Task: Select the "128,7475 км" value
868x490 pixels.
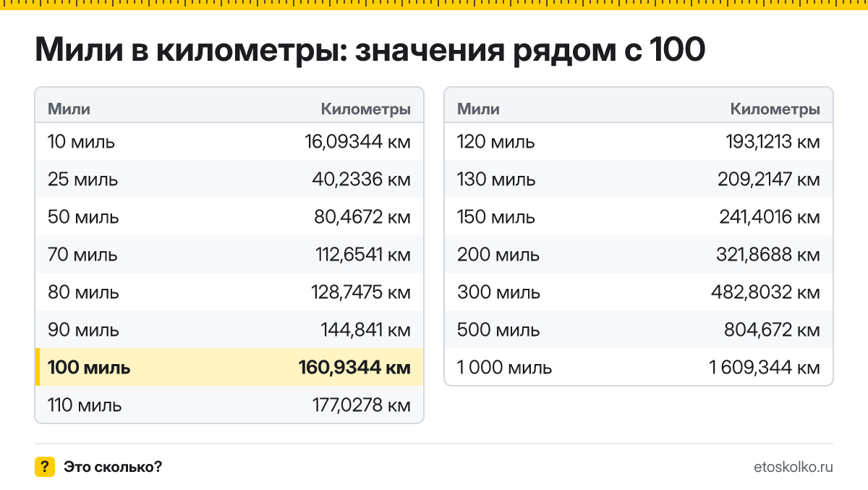Action: coord(362,292)
